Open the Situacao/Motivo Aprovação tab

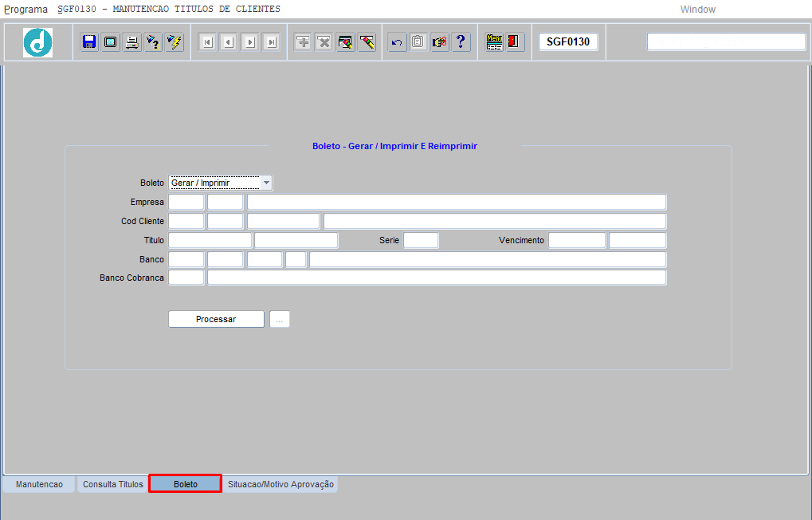tap(280, 484)
